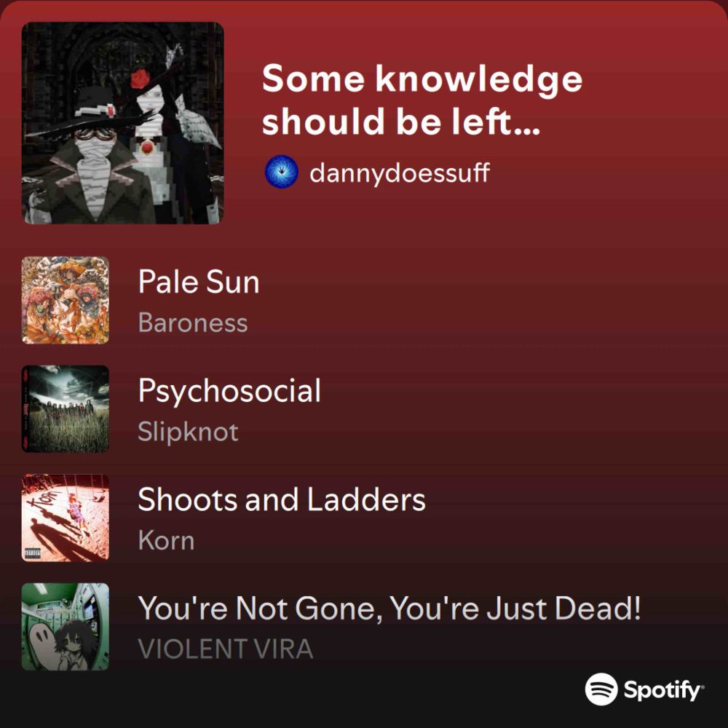
Task: Click the parental advisory label on Korn cover
Action: (32, 553)
